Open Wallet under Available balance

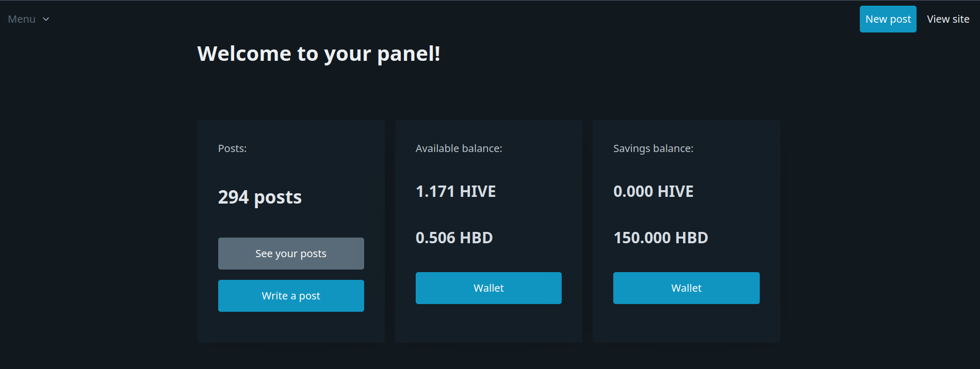488,288
